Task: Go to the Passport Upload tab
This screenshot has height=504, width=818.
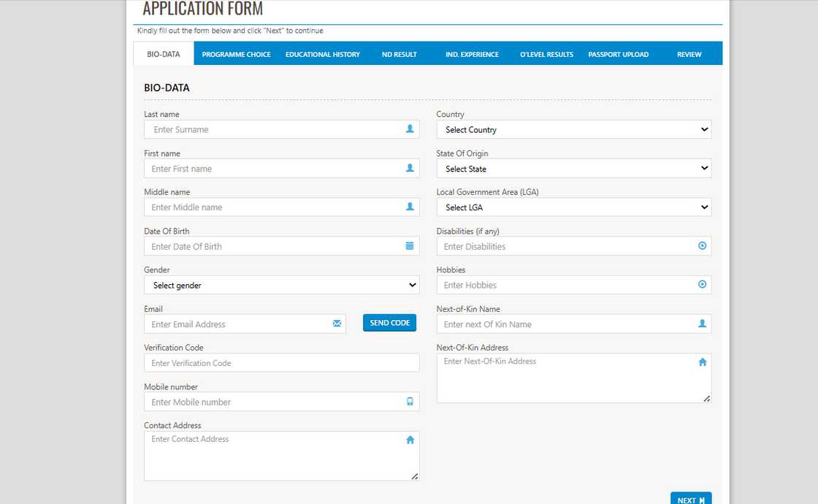Action: (x=618, y=54)
